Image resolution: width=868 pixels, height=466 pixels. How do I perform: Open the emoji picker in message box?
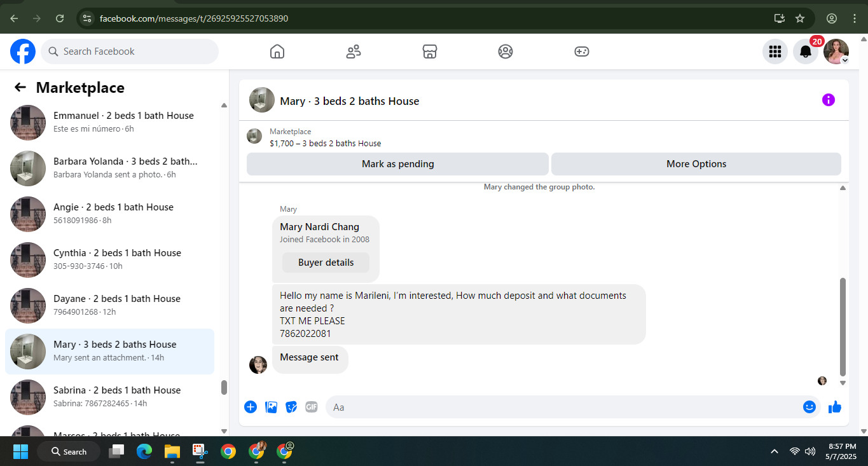point(809,407)
